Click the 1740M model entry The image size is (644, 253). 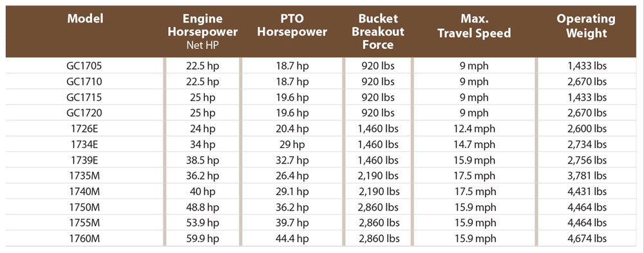tap(84, 191)
